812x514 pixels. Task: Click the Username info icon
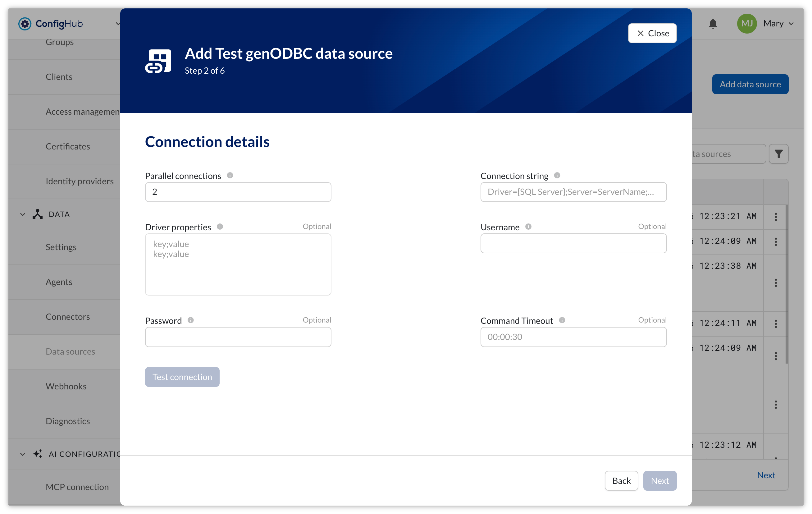pyautogui.click(x=528, y=227)
